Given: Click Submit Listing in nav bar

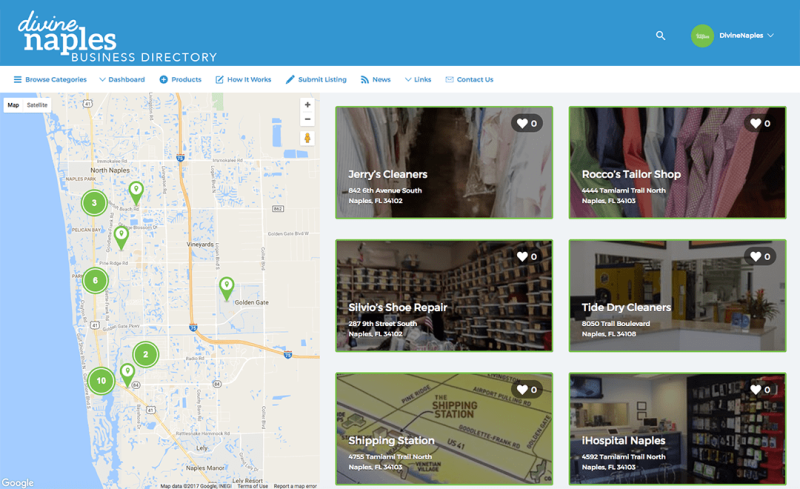Looking at the screenshot, I should point(316,80).
